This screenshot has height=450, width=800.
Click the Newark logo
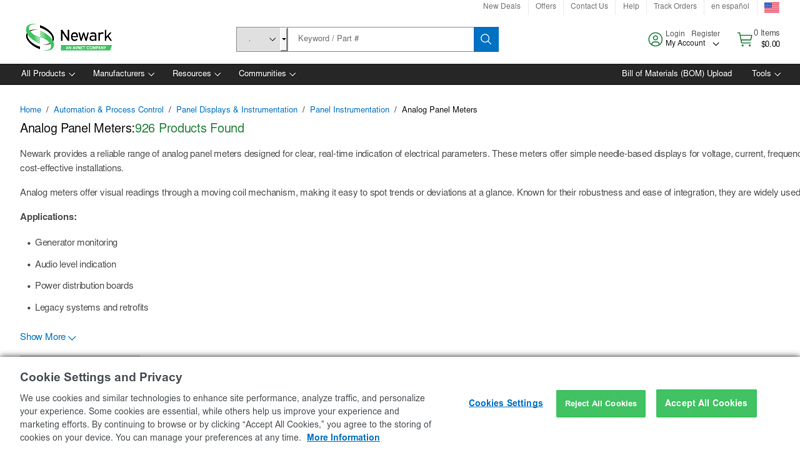(x=68, y=37)
